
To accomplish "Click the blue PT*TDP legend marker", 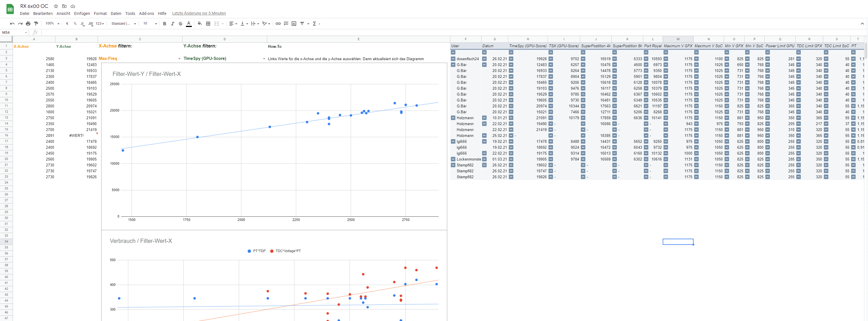I will click(249, 251).
